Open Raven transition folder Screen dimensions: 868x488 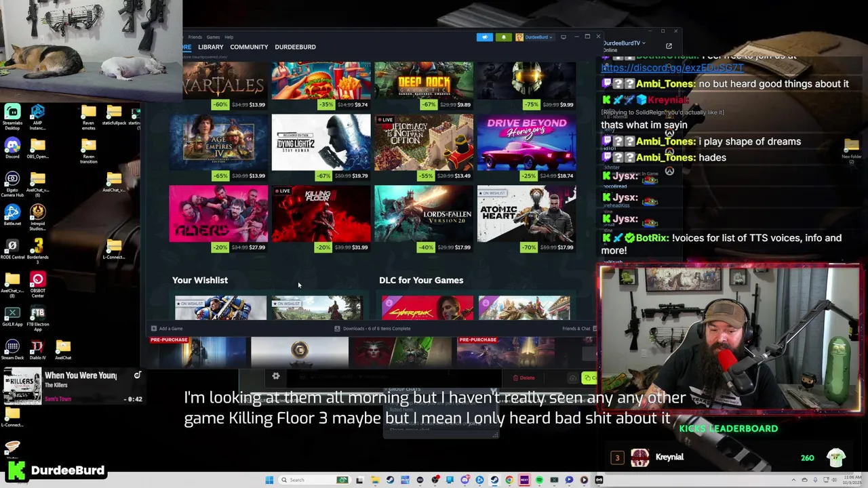[89, 151]
